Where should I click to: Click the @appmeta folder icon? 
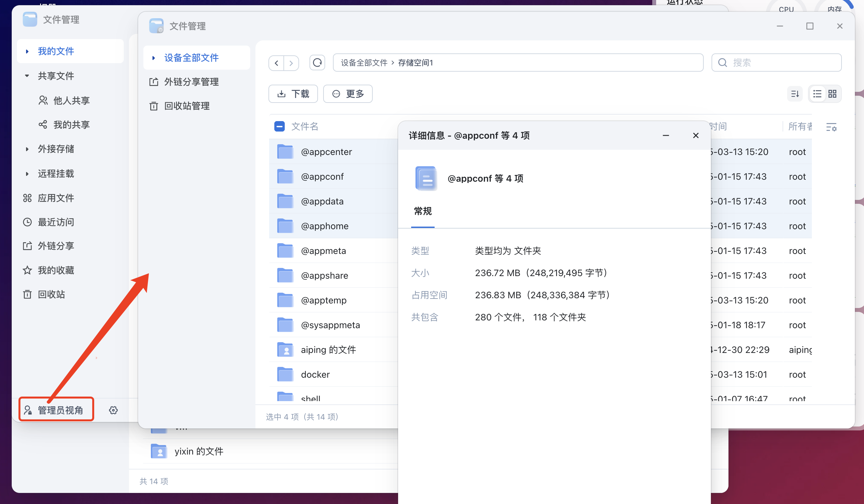point(285,250)
